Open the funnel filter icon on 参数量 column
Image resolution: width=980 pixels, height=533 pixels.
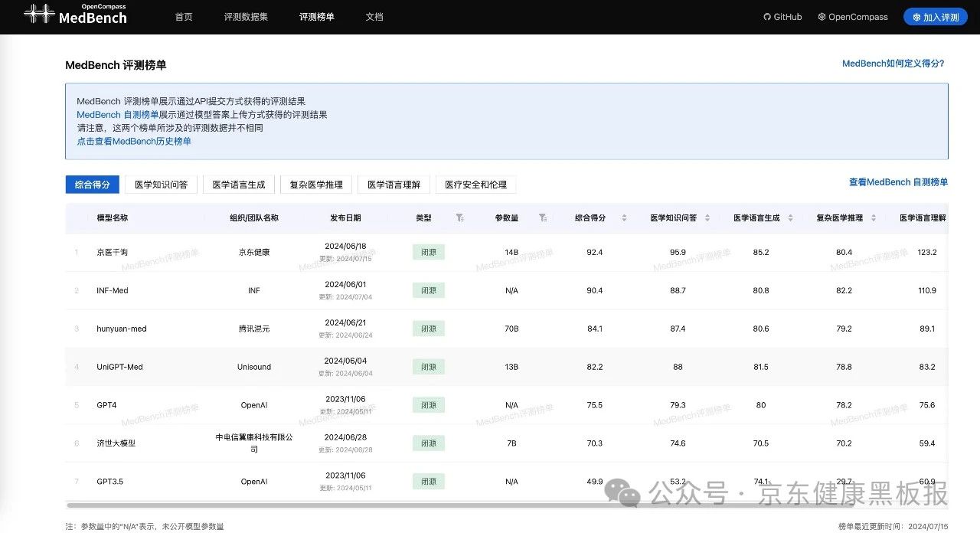coord(544,218)
